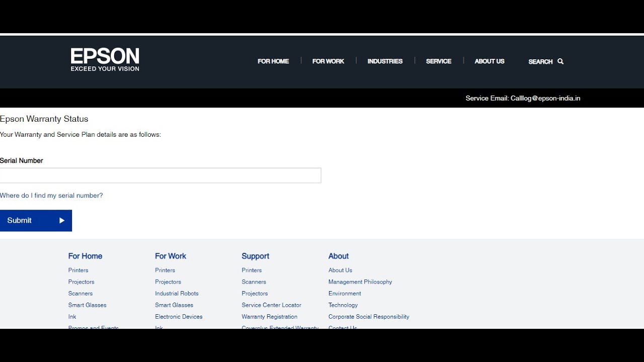
Task: Open Smart Glasses under For Home
Action: [87, 305]
